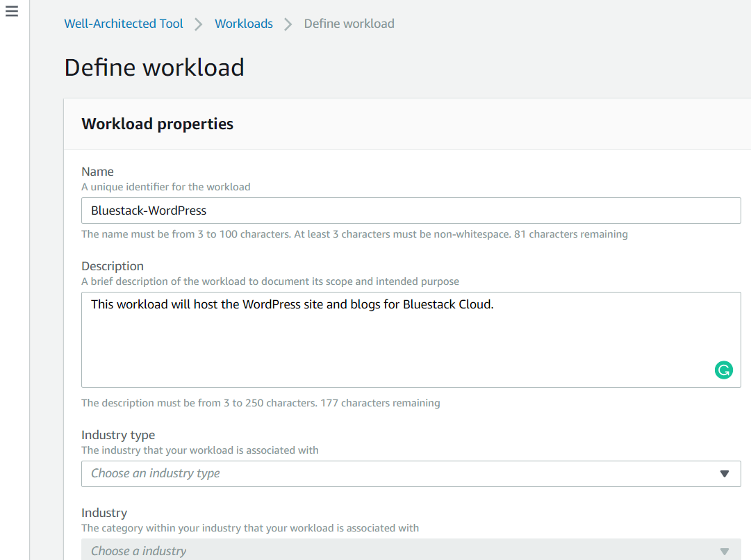This screenshot has width=751, height=560.
Task: Click the breadcrumb chevron after Well-Architected Tool
Action: point(198,24)
